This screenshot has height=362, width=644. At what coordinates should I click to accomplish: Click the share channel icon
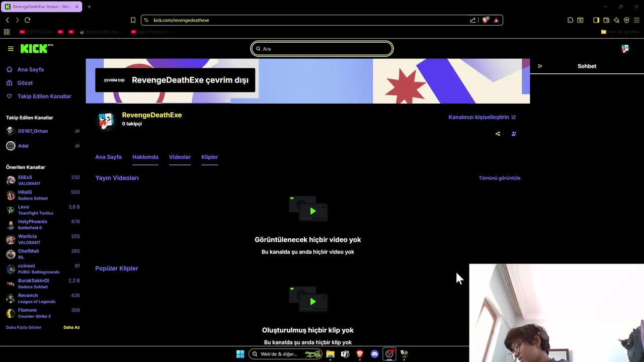(498, 134)
